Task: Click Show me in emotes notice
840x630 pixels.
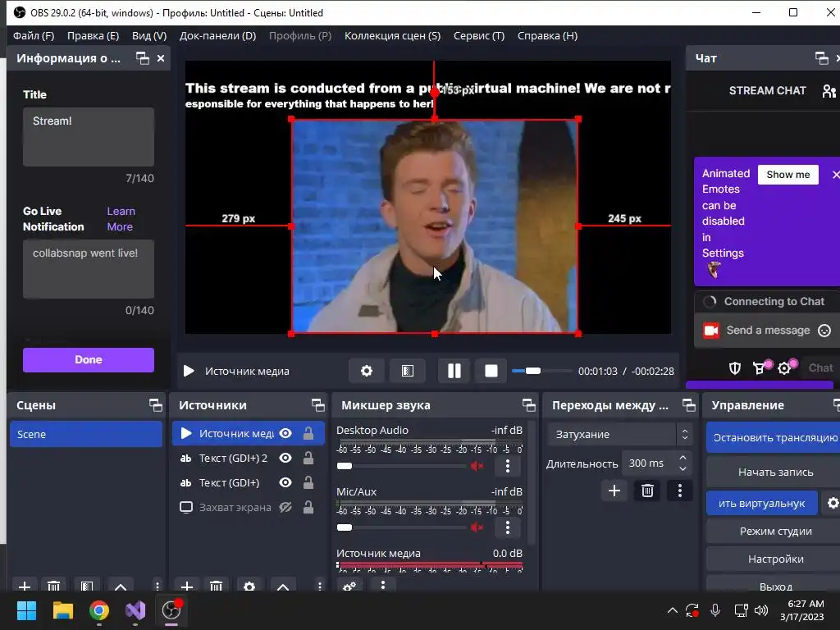Action: [788, 175]
